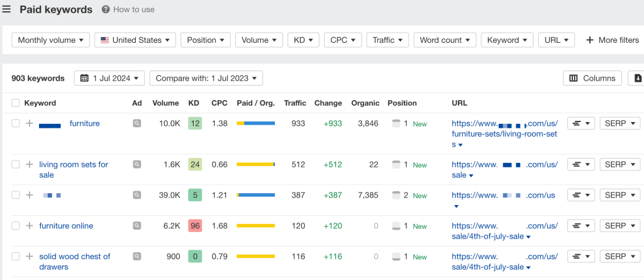Open the furniture online keyword link
Viewport: 644px width, 280px height.
tap(66, 226)
